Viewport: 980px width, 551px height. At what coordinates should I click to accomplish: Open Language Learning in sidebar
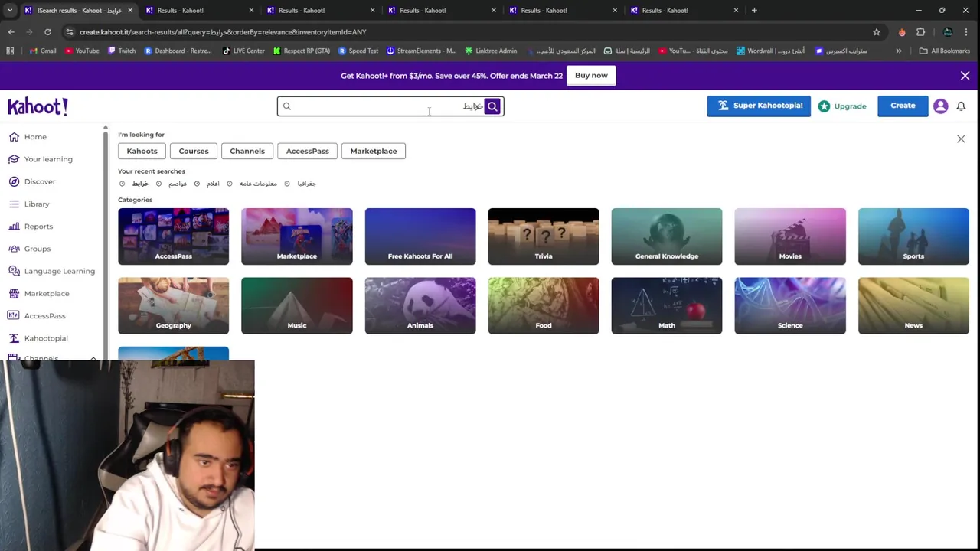pyautogui.click(x=52, y=271)
